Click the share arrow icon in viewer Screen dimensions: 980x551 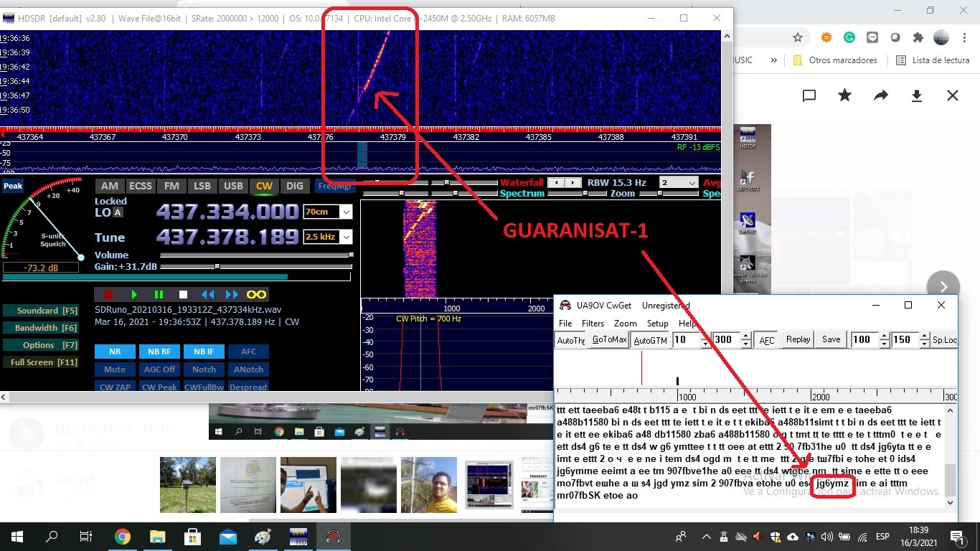pos(880,95)
